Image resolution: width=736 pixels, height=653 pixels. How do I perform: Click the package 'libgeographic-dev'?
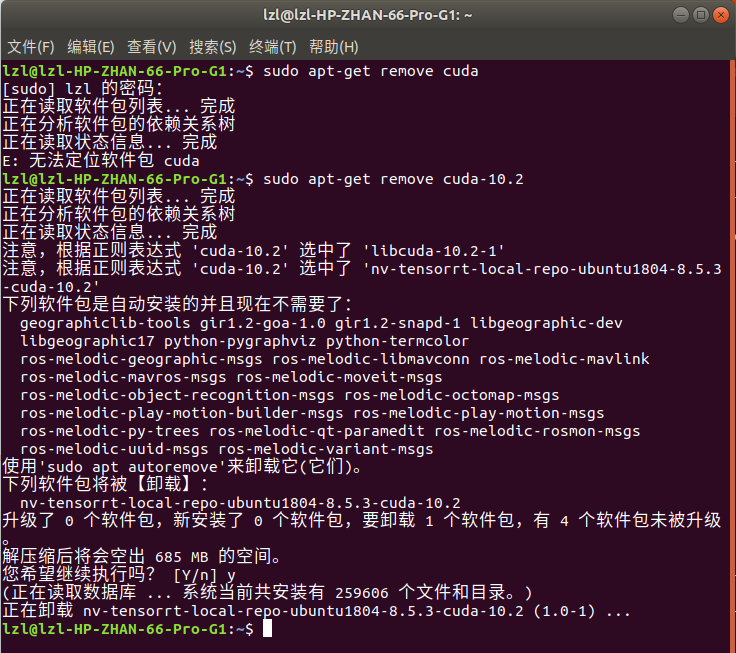[546, 323]
